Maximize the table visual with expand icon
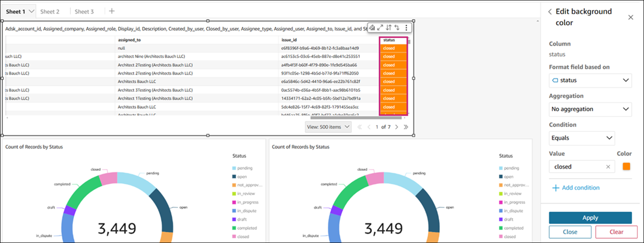 (381, 28)
